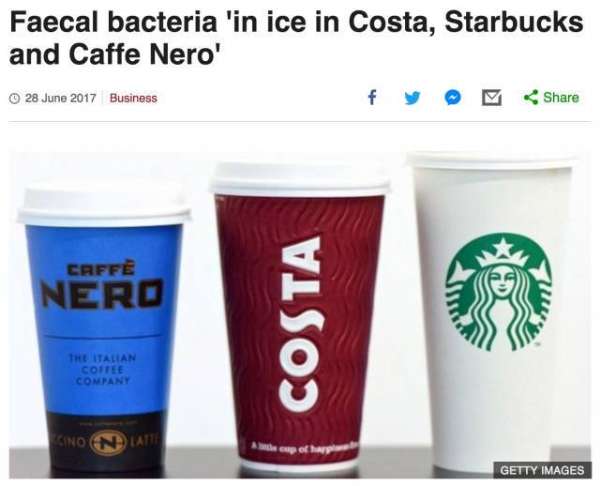
Task: Click the clock icon beside date
Action: click(x=15, y=98)
